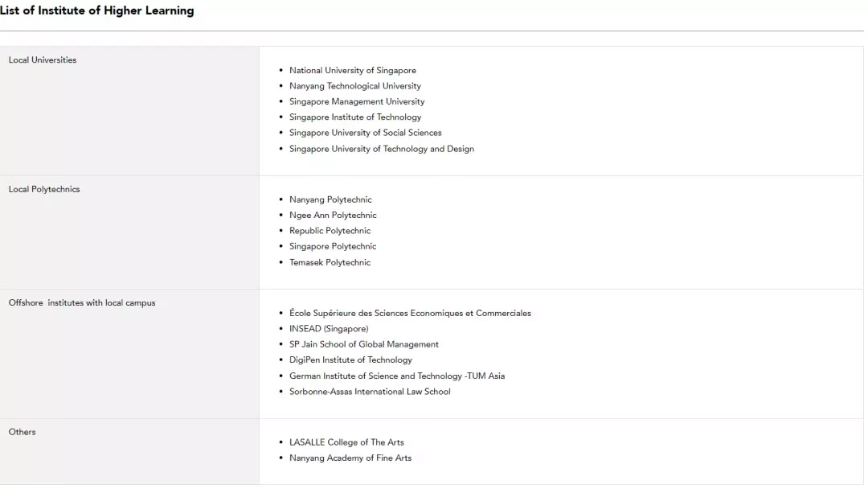Select Singapore University of Social Sciences

366,133
